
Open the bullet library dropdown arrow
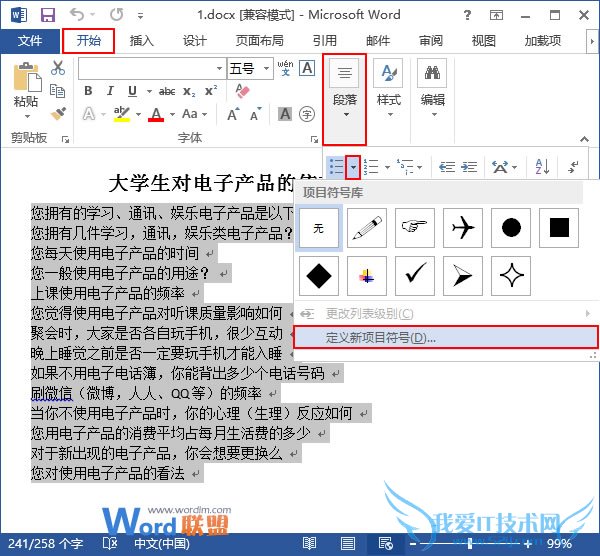(x=353, y=167)
